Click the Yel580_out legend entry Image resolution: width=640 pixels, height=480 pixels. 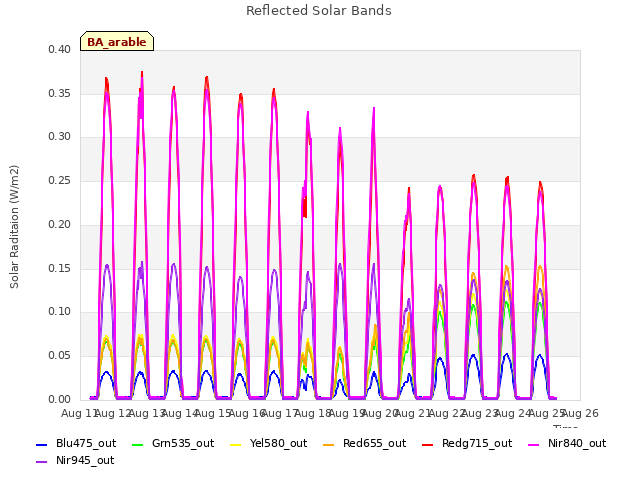click(269, 444)
